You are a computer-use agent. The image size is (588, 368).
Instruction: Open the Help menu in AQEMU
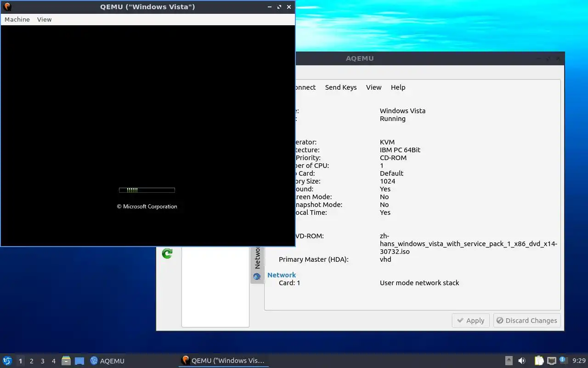(398, 87)
